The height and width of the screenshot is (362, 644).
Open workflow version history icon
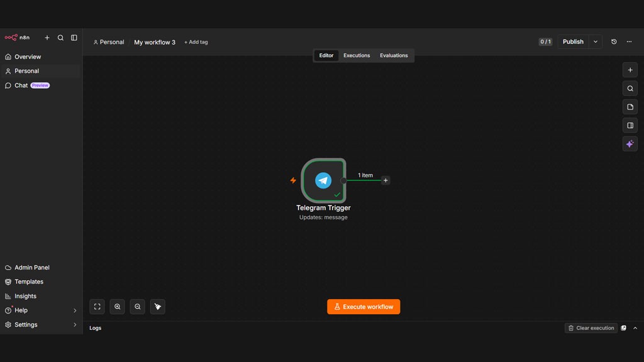click(x=614, y=41)
